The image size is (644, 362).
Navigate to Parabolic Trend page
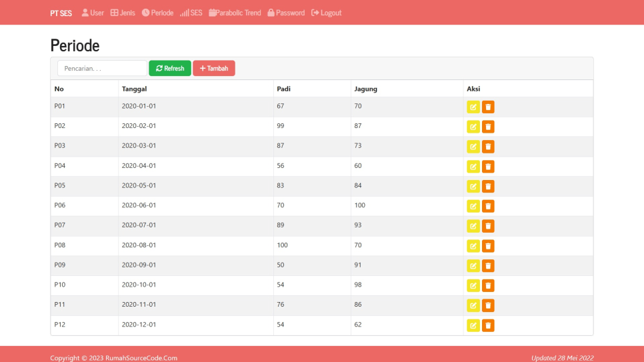[235, 13]
